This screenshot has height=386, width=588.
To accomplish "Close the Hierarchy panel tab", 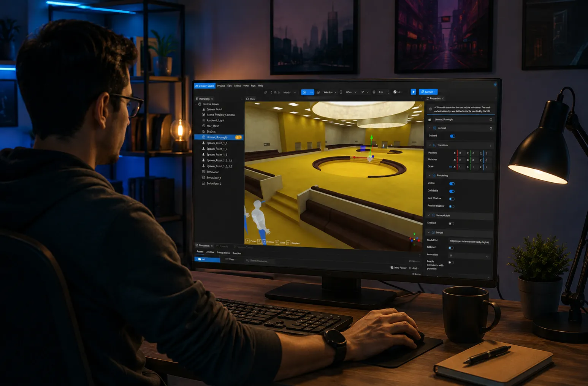I will point(212,99).
